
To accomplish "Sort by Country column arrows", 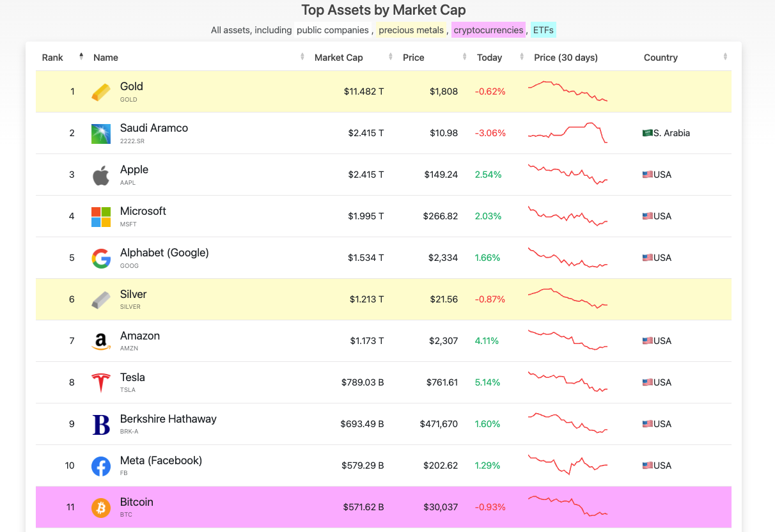I will tap(725, 57).
